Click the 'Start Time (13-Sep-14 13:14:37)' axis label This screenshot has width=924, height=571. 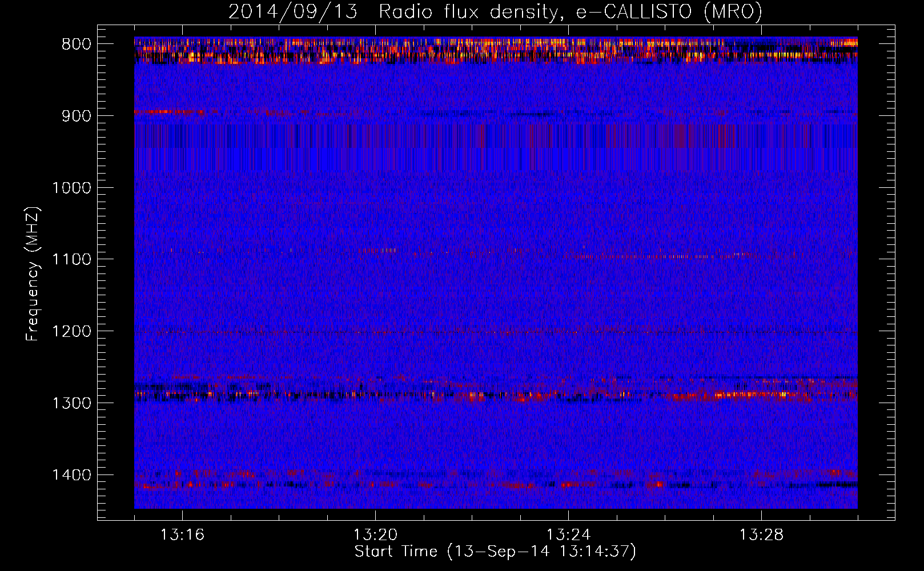495,552
